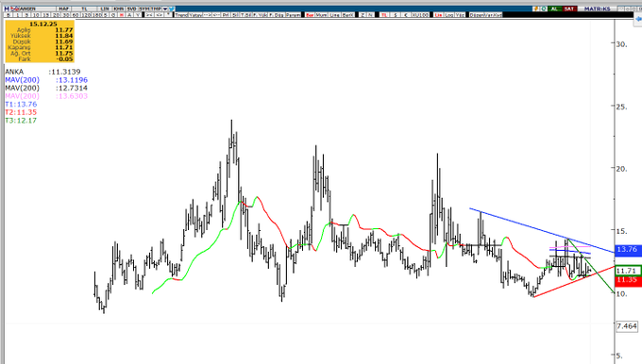This screenshot has height=364, width=642.
Task: Click the Düzen/Var/Kyd layout button
Action: point(485,15)
